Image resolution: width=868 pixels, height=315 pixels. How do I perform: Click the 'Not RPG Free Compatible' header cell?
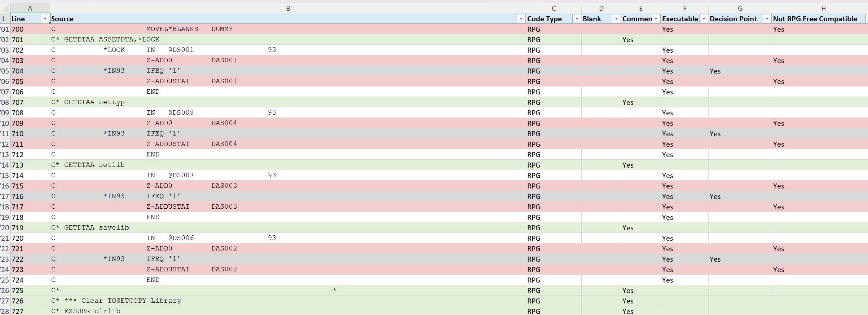820,19
